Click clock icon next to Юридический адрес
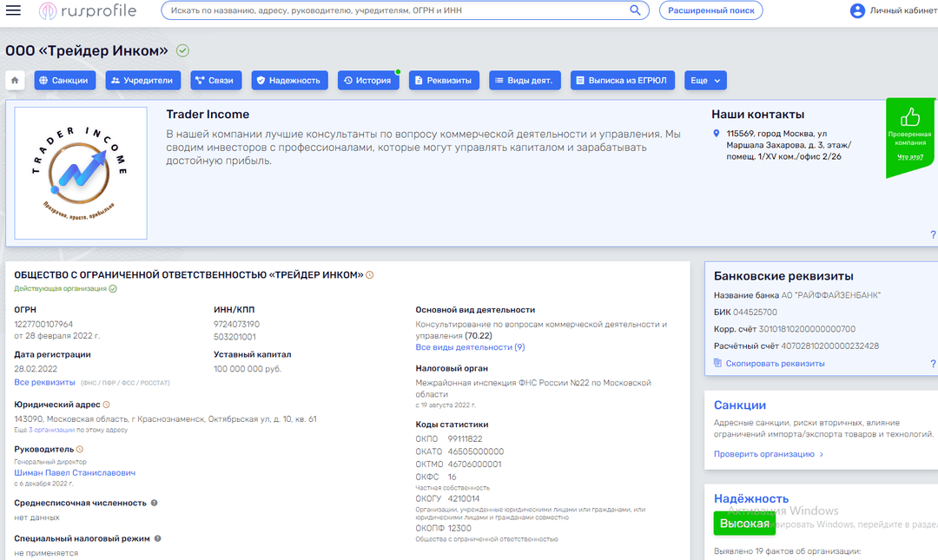Image resolution: width=938 pixels, height=560 pixels. (107, 405)
